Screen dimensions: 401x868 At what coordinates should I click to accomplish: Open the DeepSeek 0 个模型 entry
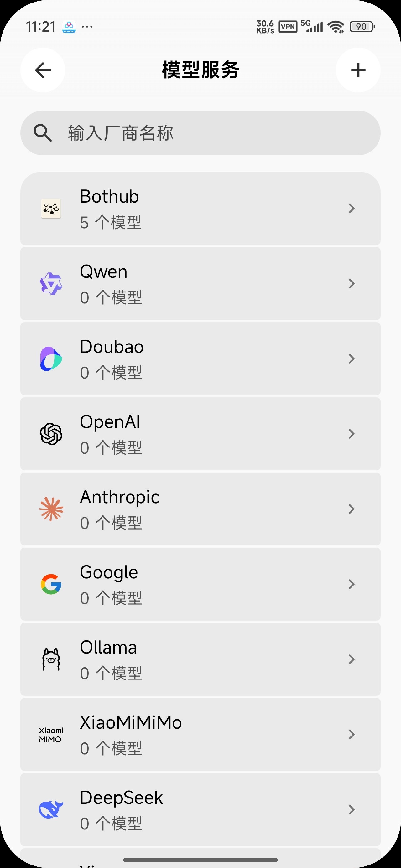pos(200,810)
